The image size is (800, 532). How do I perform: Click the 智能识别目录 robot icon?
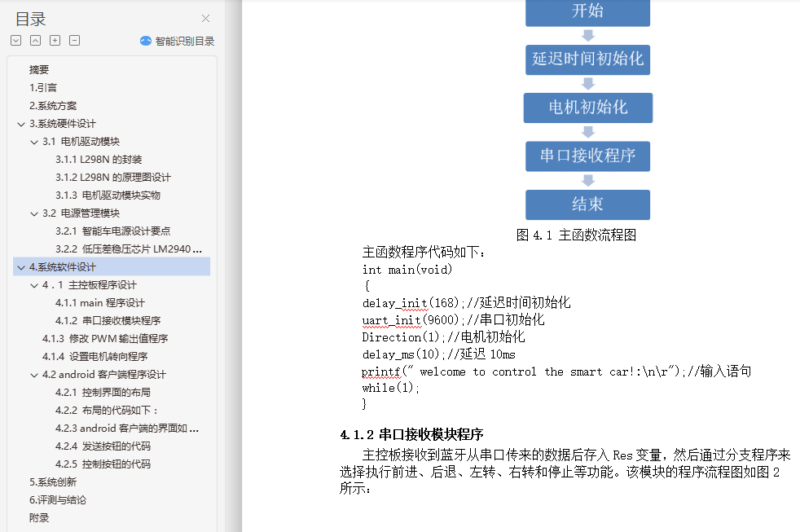tap(146, 41)
